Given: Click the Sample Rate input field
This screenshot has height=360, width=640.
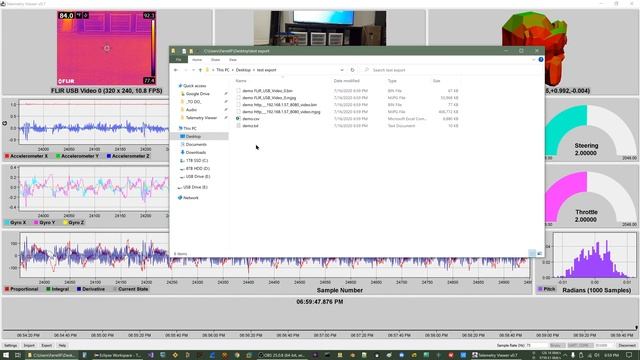Looking at the screenshot, I should tap(536, 345).
